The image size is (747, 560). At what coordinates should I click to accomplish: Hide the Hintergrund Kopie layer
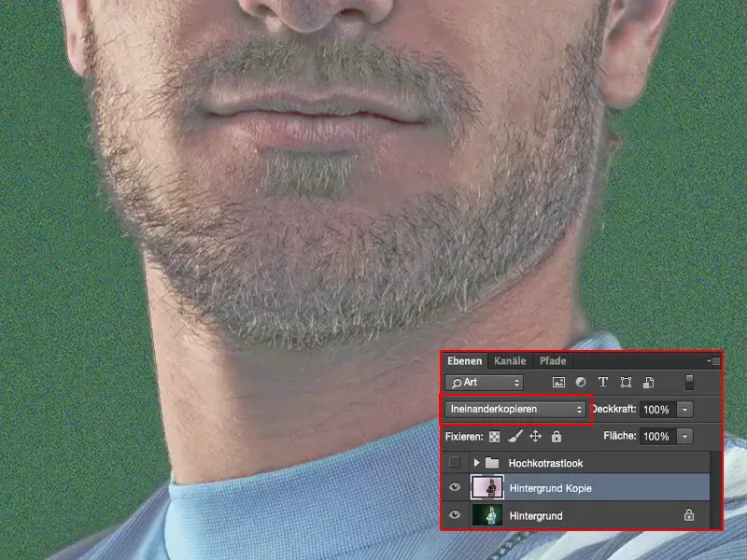[x=455, y=487]
